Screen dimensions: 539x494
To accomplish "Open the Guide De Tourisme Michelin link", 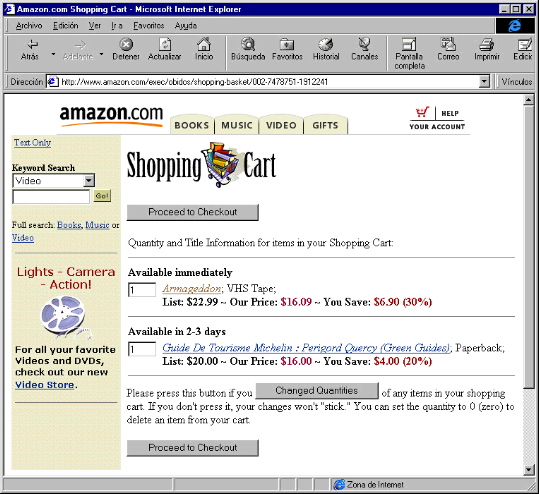I will click(x=306, y=348).
